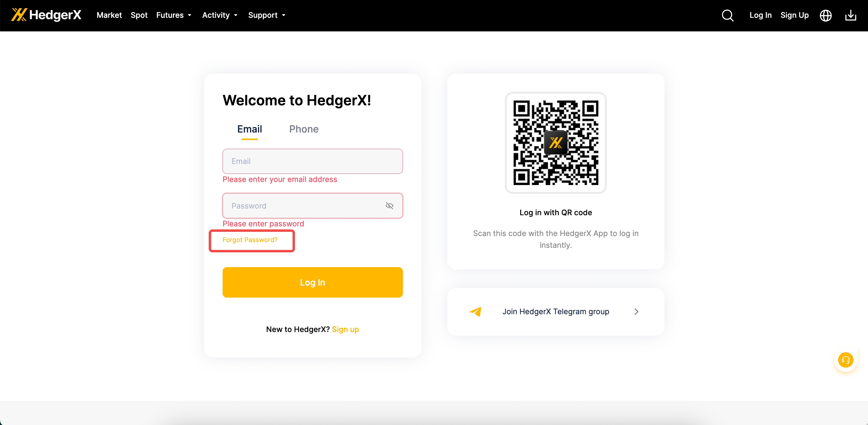Expand the Futures dropdown menu

(x=173, y=15)
